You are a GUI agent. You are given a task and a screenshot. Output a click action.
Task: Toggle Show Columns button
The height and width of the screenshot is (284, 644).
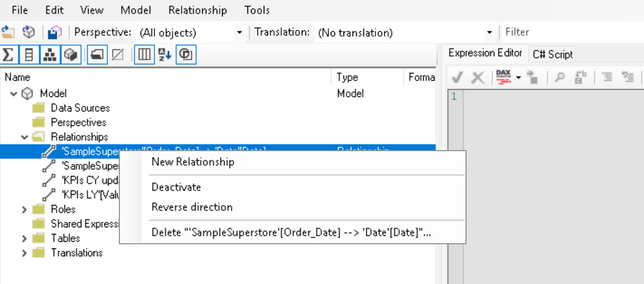[29, 55]
